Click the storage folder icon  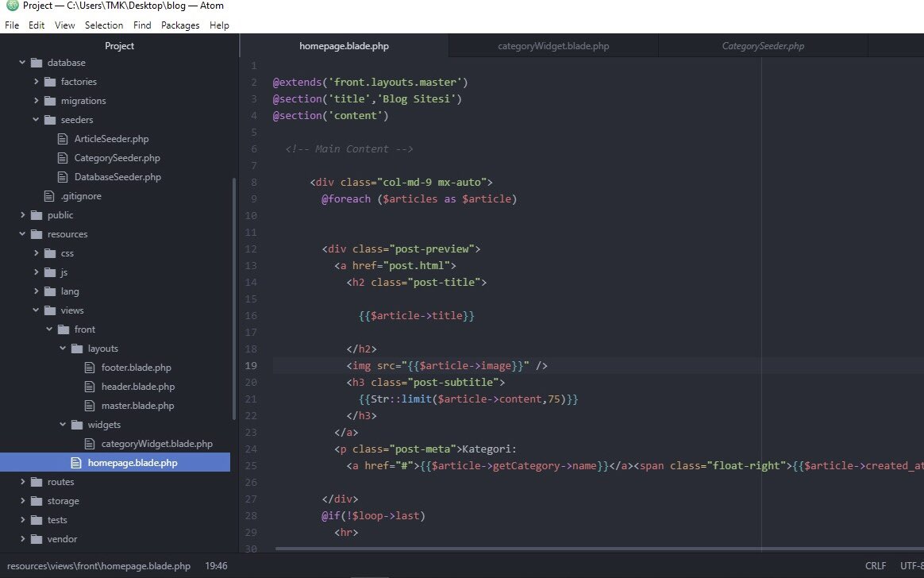click(37, 501)
